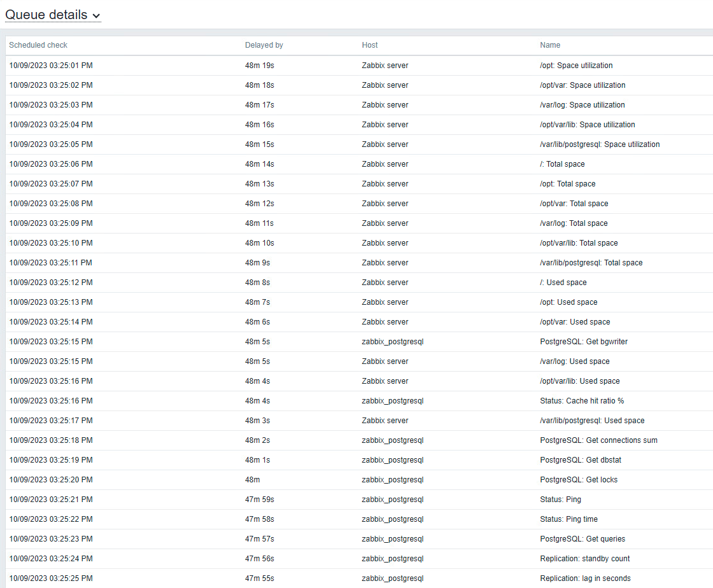Open the Queue details dropdown title
Viewport: 713px width, 588px height.
point(53,15)
